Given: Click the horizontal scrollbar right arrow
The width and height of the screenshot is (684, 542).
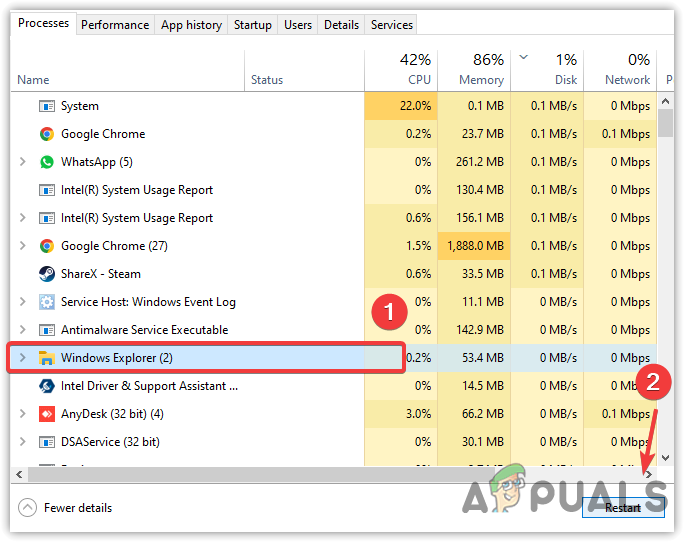Looking at the screenshot, I should [x=649, y=474].
